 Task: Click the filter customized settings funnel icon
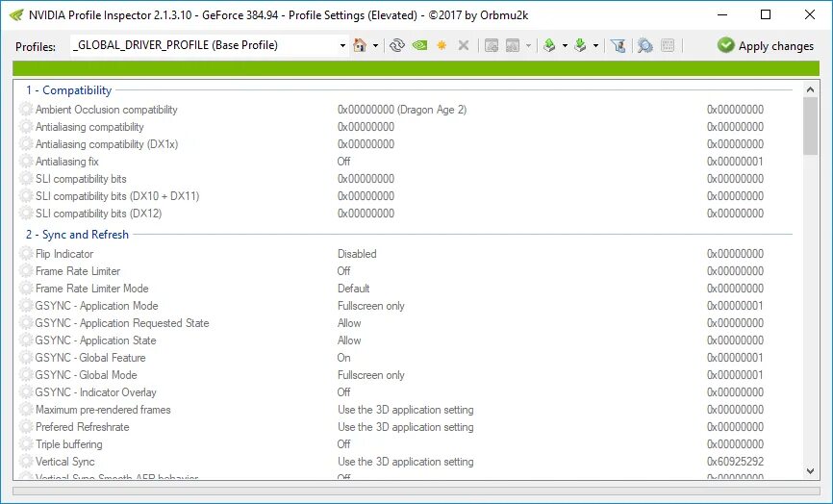pos(618,45)
